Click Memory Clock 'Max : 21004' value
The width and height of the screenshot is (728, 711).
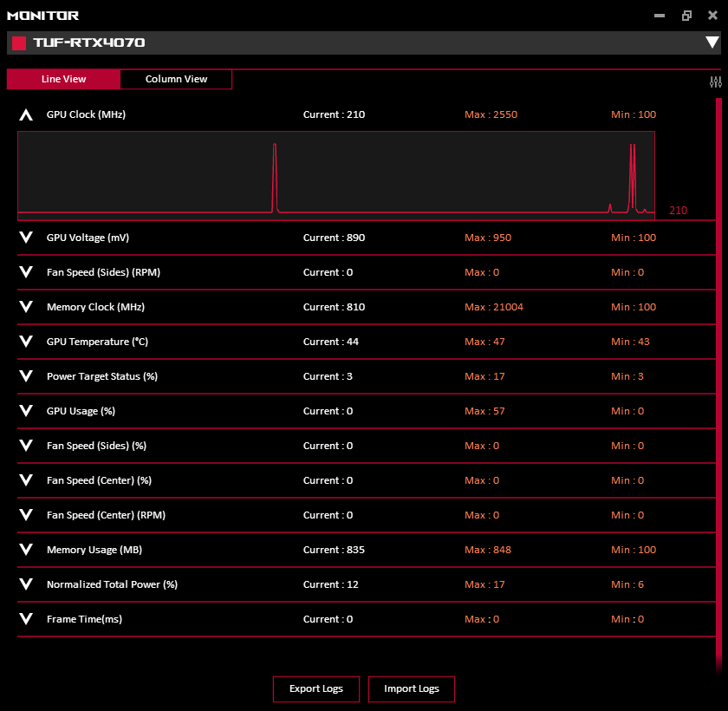click(x=493, y=307)
